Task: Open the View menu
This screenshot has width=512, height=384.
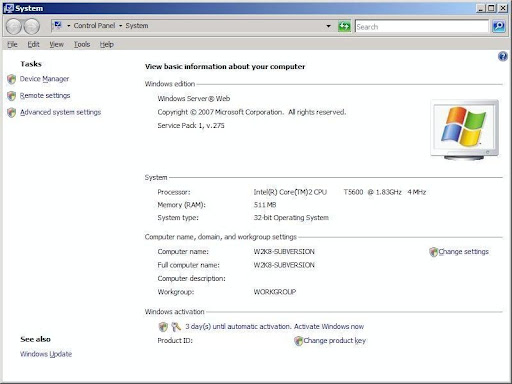Action: (57, 44)
